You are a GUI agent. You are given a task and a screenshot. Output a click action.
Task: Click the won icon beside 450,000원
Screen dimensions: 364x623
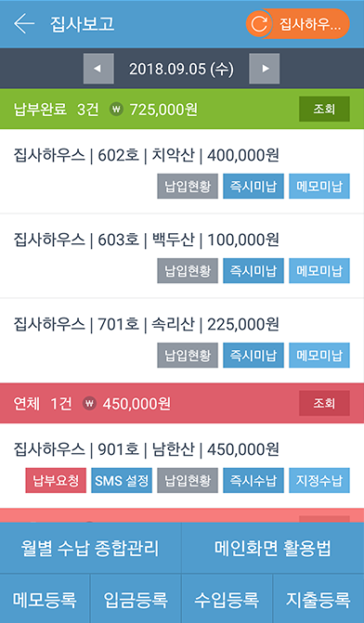pyautogui.click(x=89, y=403)
